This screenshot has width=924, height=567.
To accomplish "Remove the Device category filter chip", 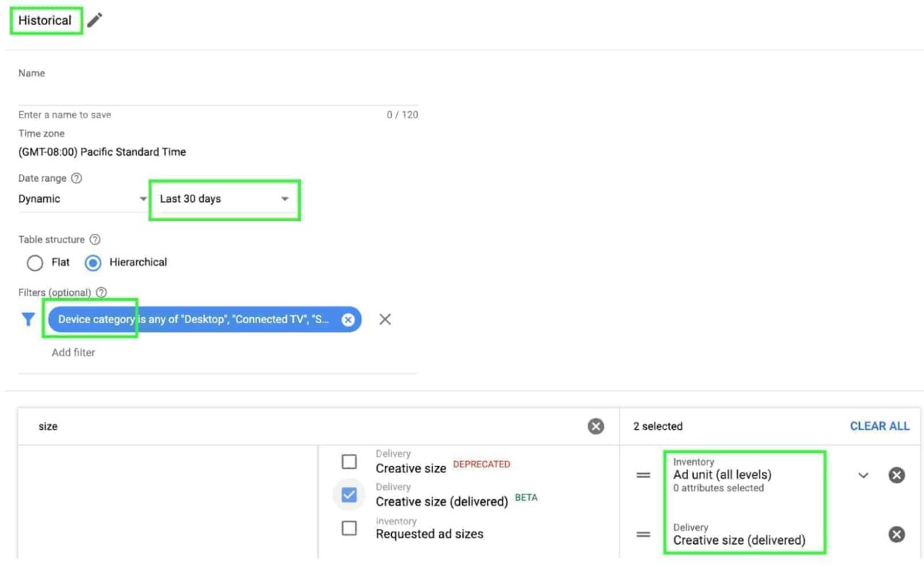I will tap(347, 319).
